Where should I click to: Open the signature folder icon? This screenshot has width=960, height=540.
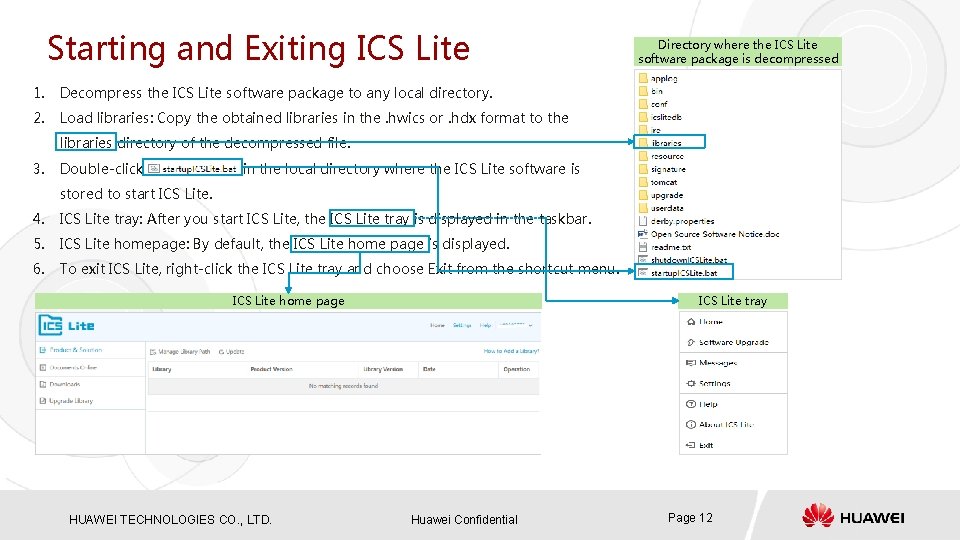tap(643, 169)
